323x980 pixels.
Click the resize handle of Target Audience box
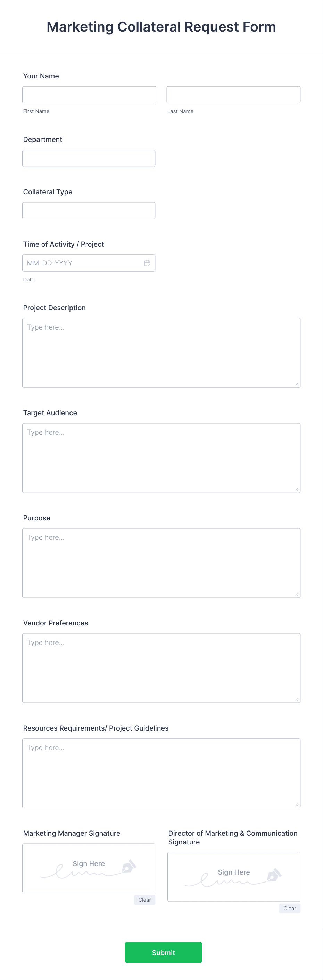pyautogui.click(x=297, y=489)
